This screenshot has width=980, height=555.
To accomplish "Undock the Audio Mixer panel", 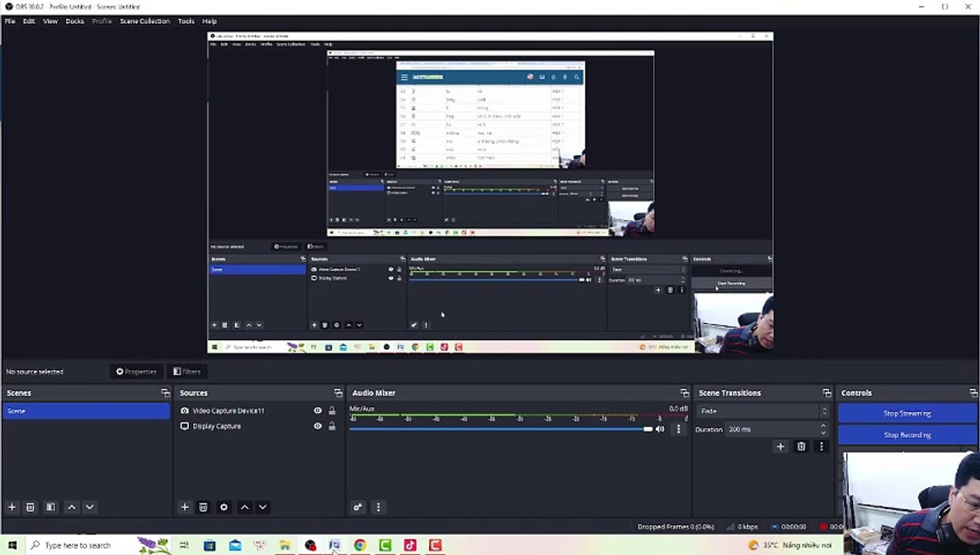I will [x=684, y=392].
